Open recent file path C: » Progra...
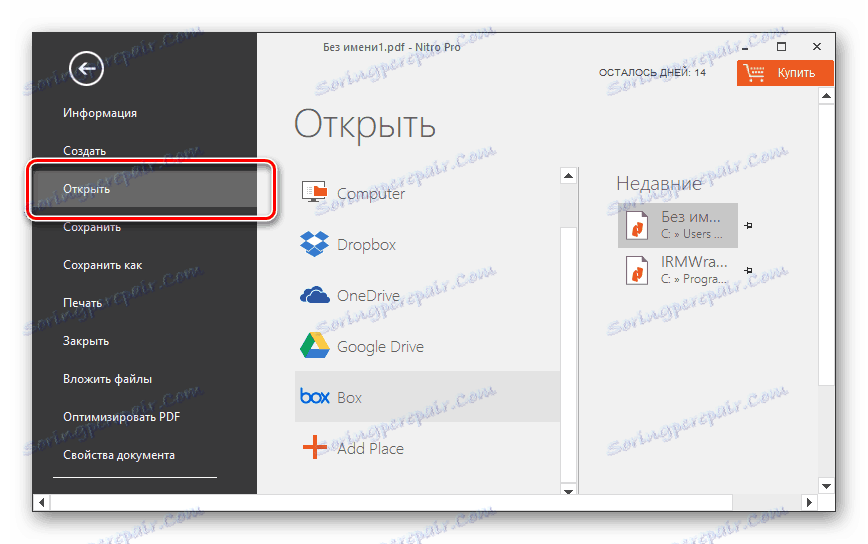The height and width of the screenshot is (544, 868). pyautogui.click(x=694, y=279)
